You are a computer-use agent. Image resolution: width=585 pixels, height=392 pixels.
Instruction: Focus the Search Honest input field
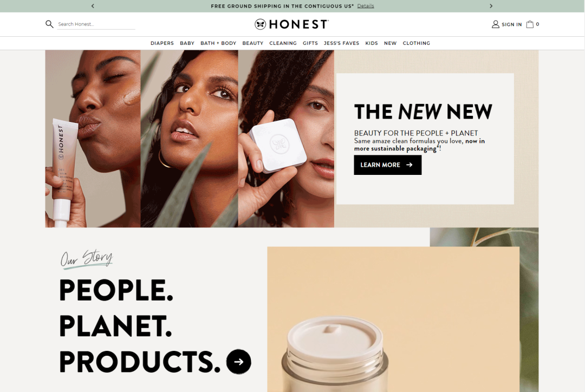click(x=96, y=24)
